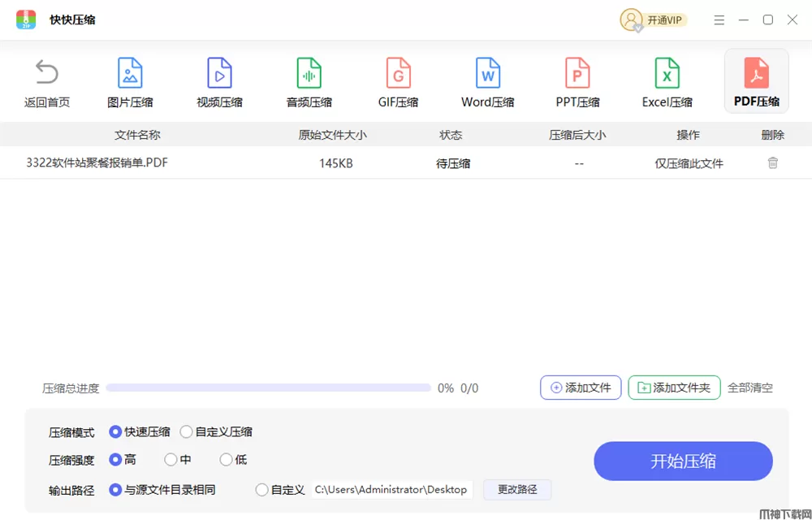Choose the Word compression icon

[x=487, y=73]
